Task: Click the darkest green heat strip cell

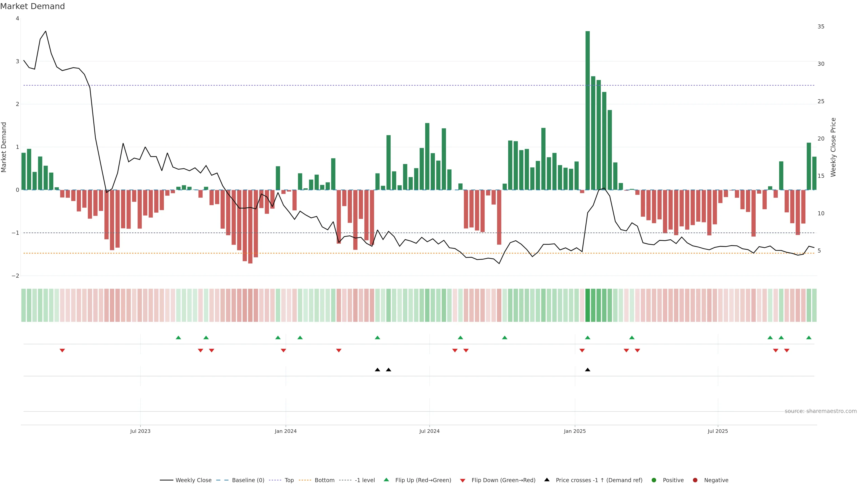Action: coord(588,305)
